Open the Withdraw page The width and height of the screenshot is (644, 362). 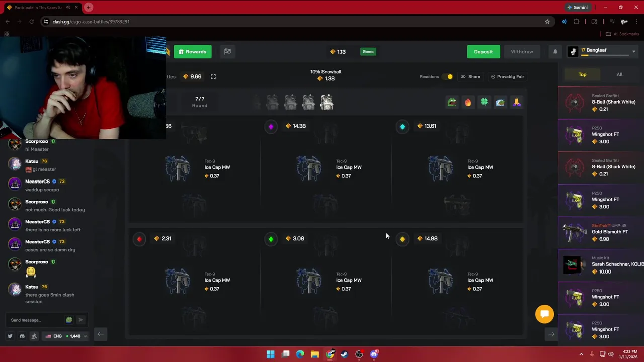click(x=522, y=52)
